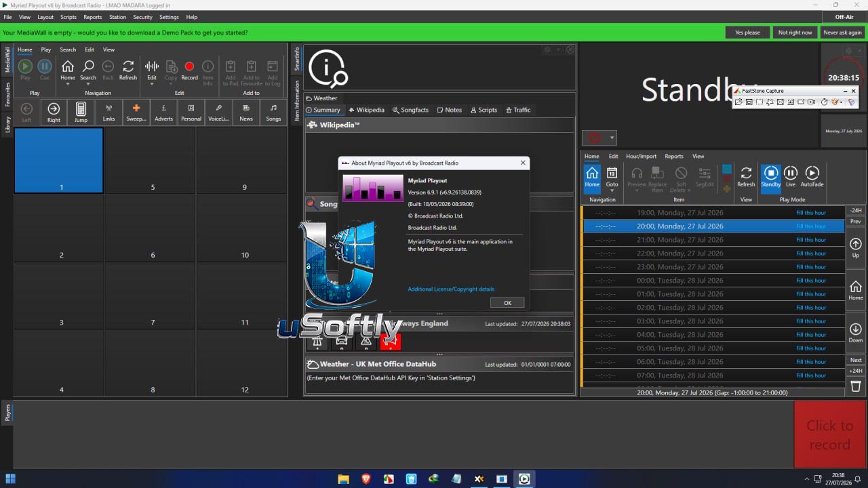This screenshot has height=488, width=868.
Task: Open the Scripts menu
Action: coord(68,17)
